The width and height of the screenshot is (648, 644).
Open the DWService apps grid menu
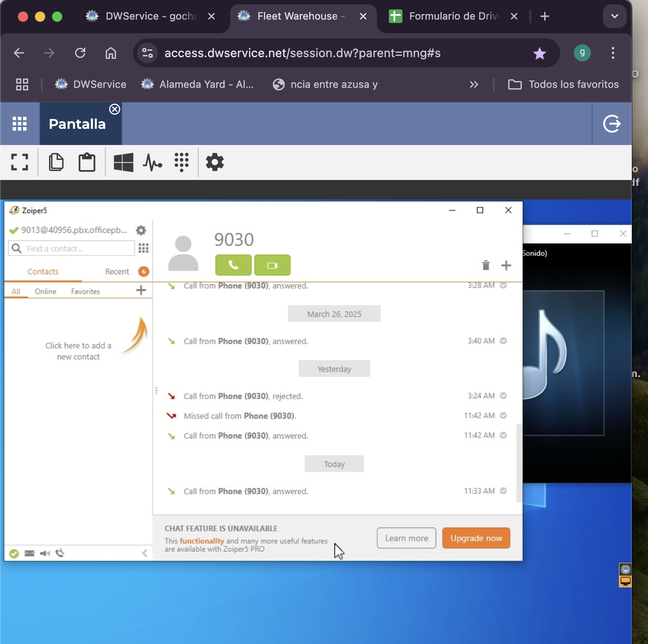click(x=20, y=124)
